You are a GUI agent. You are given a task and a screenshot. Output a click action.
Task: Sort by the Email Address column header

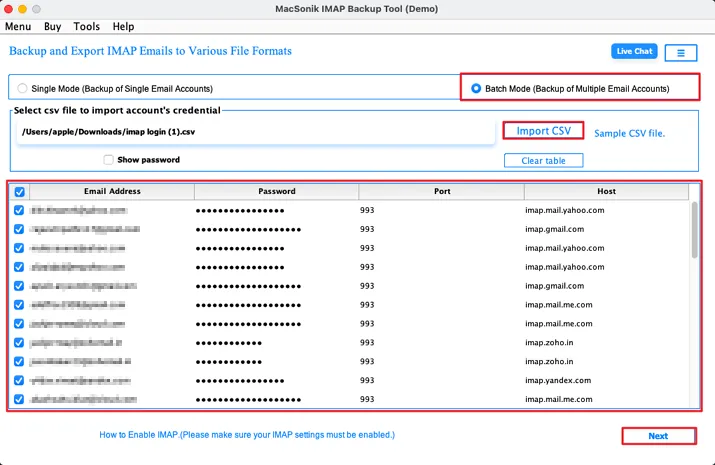tap(112, 191)
